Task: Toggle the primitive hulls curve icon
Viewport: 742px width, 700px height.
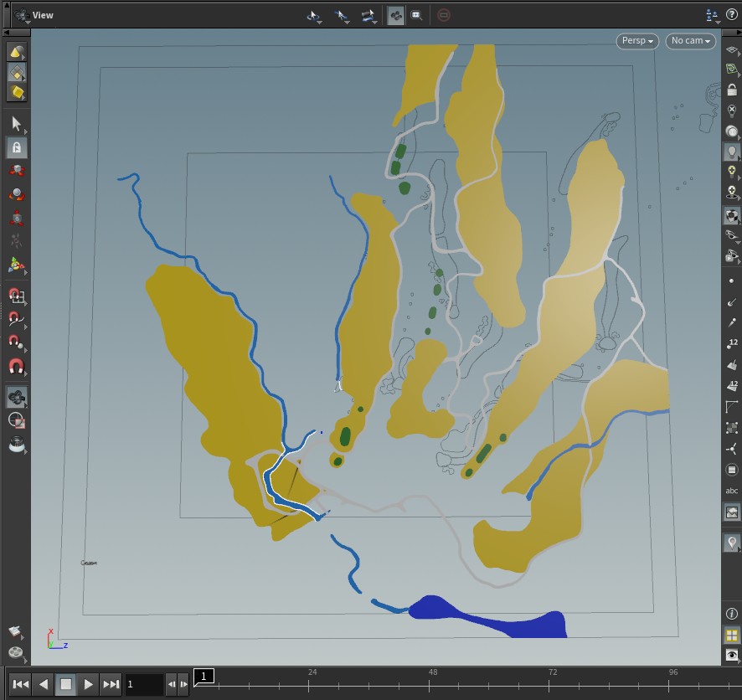Action: 732,406
